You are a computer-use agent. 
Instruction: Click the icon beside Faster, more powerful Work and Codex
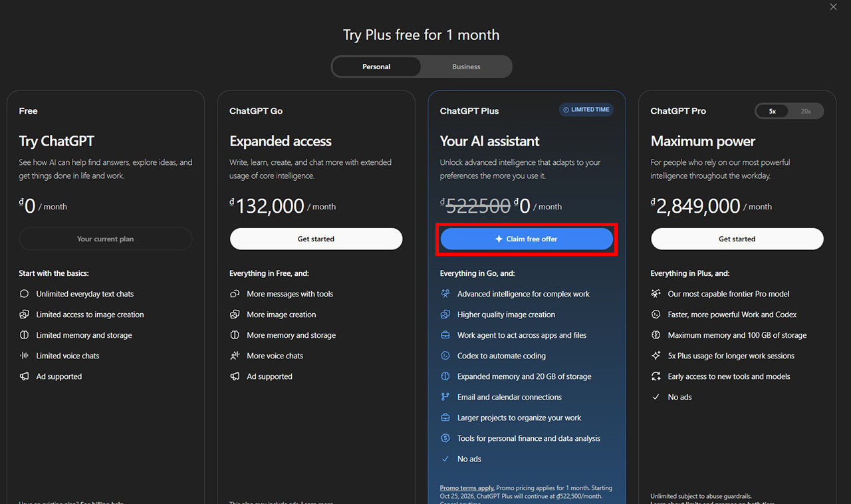click(656, 315)
